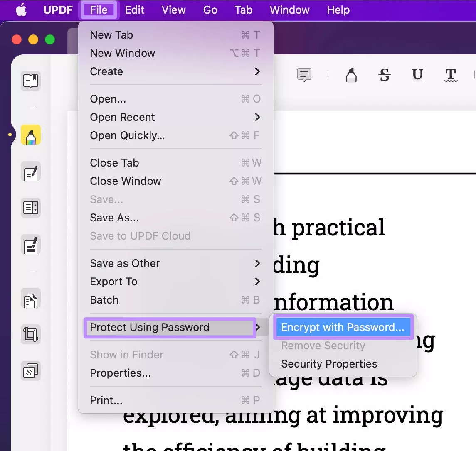This screenshot has height=451, width=476.
Task: Choose Save As... menu item
Action: point(176,218)
